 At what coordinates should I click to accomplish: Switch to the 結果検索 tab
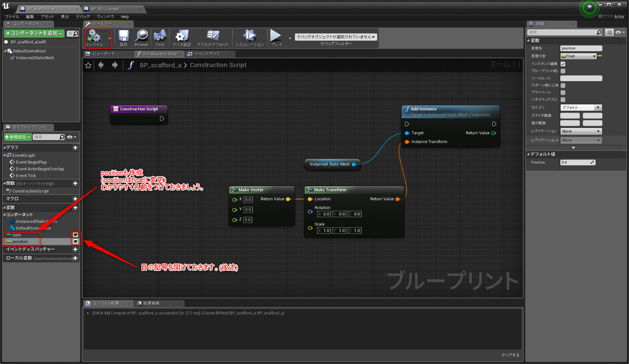[159, 303]
